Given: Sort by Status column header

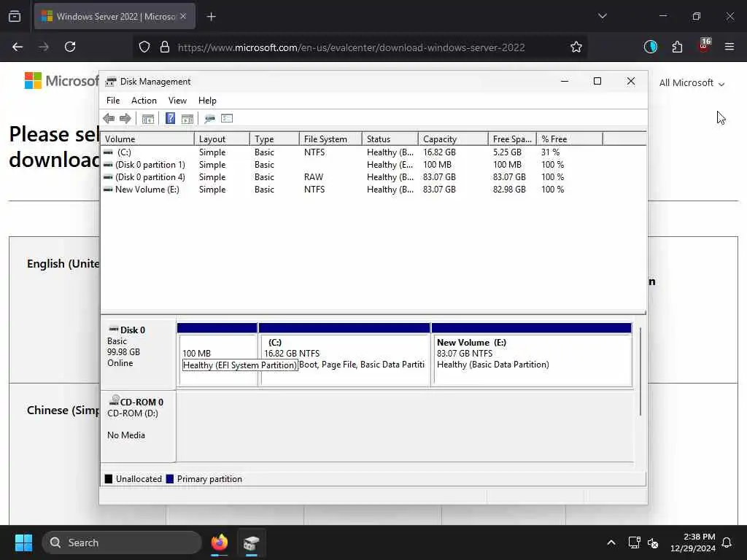Looking at the screenshot, I should click(x=390, y=139).
